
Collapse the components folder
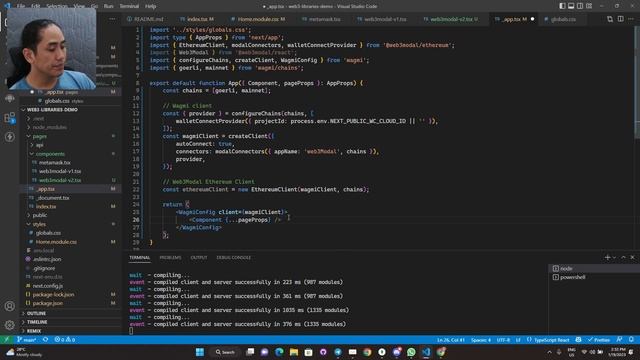70,154
